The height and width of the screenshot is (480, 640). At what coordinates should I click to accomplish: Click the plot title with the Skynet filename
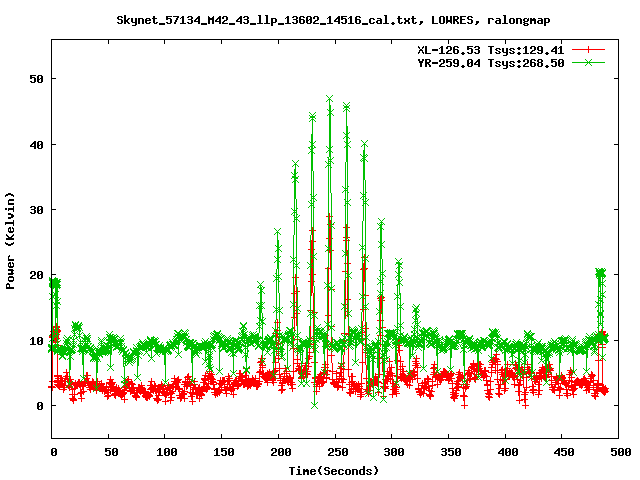(333, 20)
